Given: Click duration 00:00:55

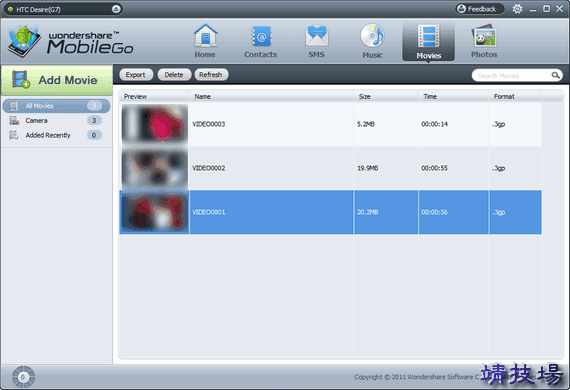Looking at the screenshot, I should click(x=434, y=168).
